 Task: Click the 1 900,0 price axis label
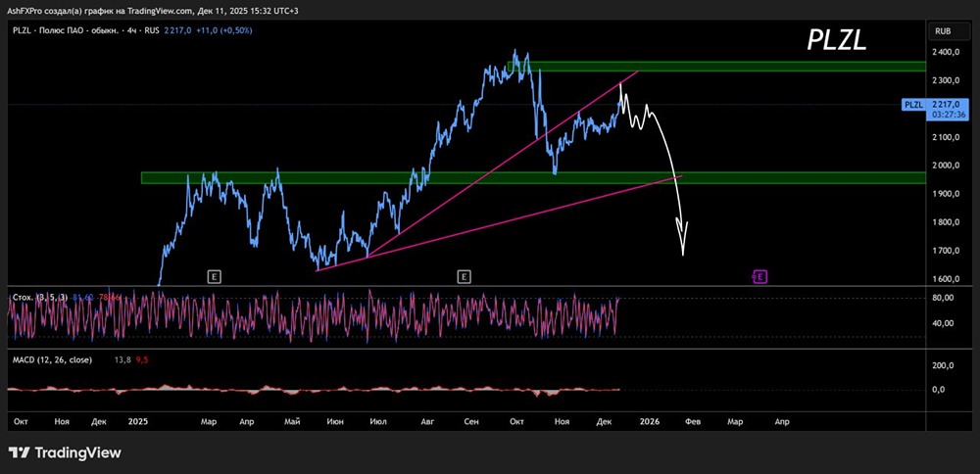(945, 194)
